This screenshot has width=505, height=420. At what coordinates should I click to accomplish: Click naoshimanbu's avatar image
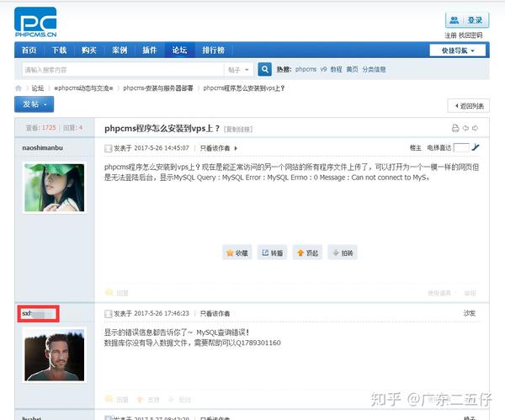[x=55, y=188]
